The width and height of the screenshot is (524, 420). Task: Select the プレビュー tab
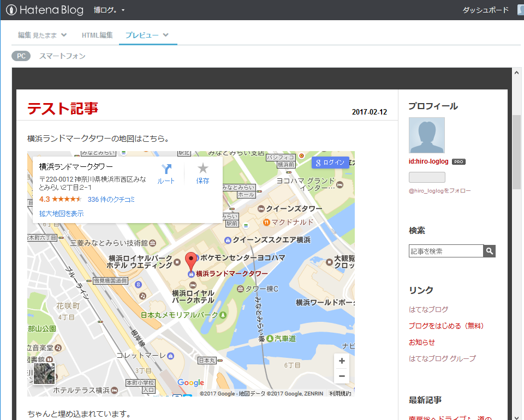tap(142, 35)
